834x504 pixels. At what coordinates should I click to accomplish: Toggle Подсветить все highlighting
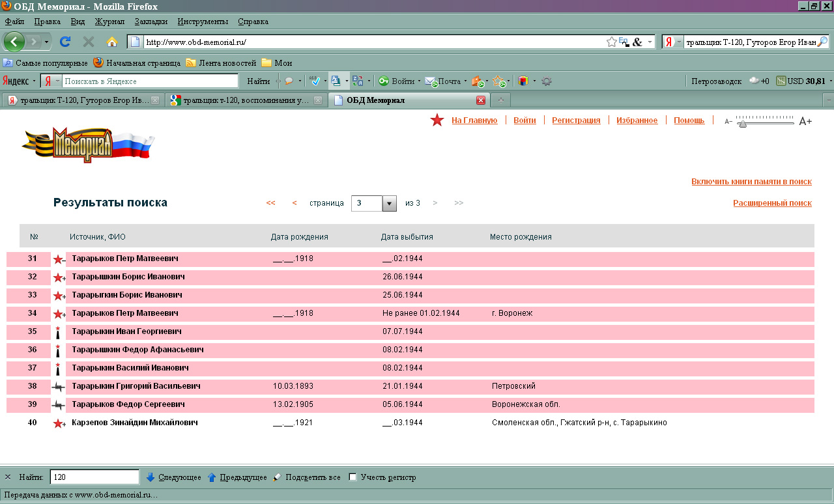click(277, 477)
